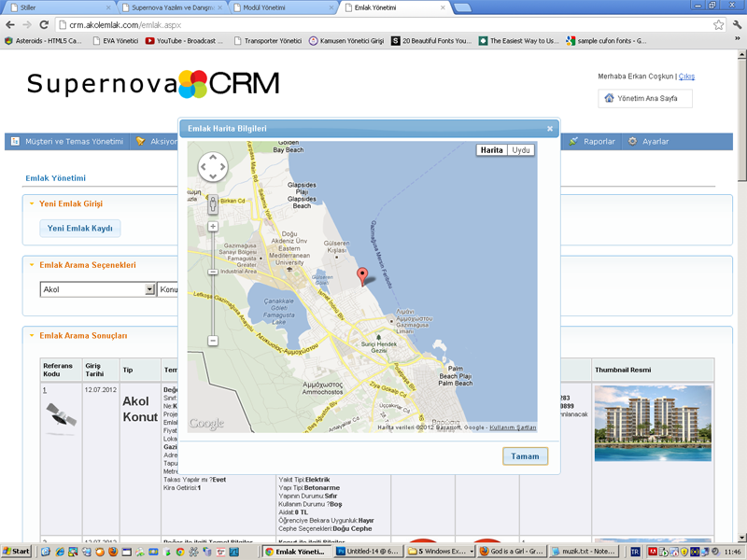
Task: Click the Google logo on the map
Action: point(206,424)
